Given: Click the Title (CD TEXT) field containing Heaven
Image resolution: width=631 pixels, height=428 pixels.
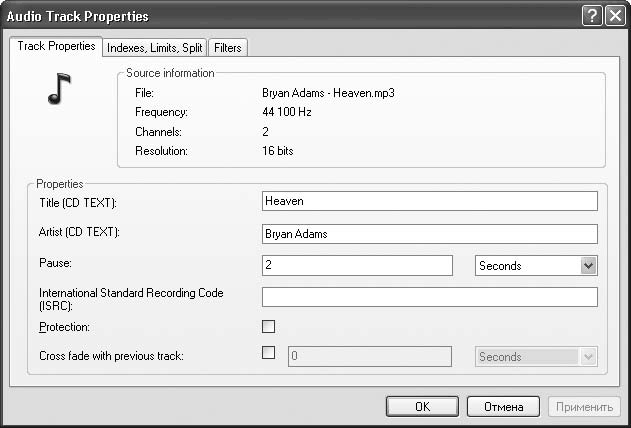Looking at the screenshot, I should click(x=428, y=201).
